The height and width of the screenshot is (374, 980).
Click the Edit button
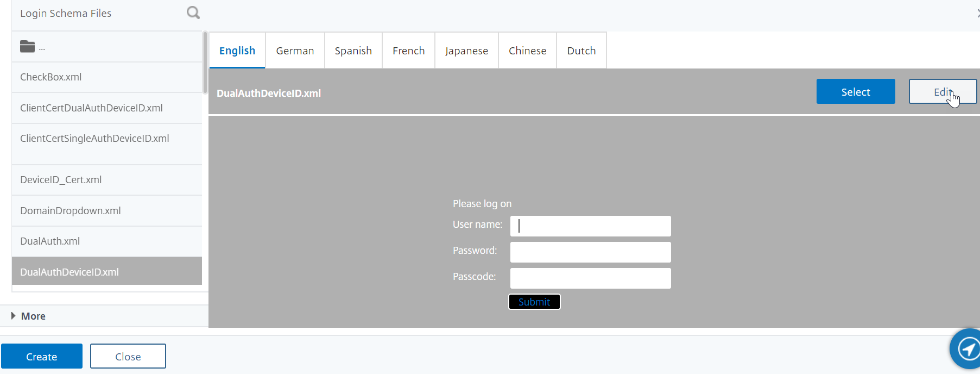point(943,91)
